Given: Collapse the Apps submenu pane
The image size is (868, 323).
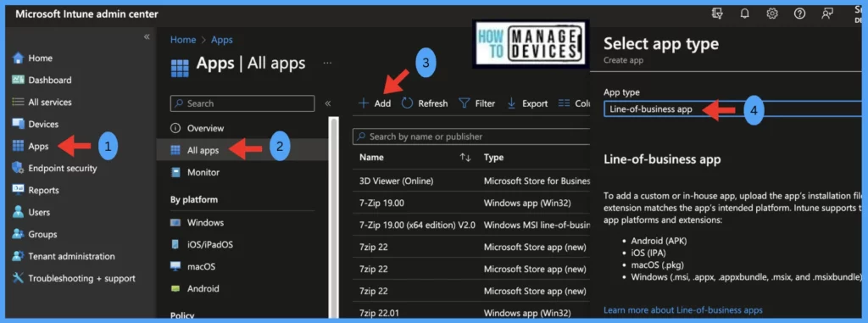Looking at the screenshot, I should pos(328,103).
